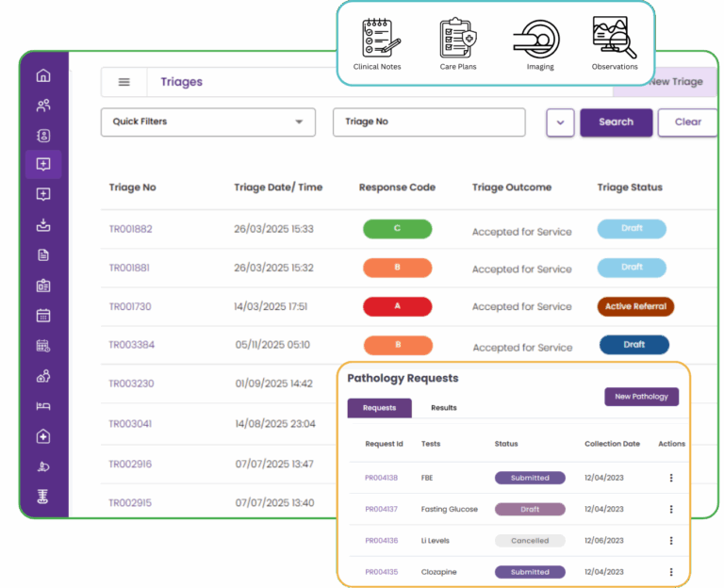The width and height of the screenshot is (724, 588).
Task: Click the Search button
Action: coord(616,122)
